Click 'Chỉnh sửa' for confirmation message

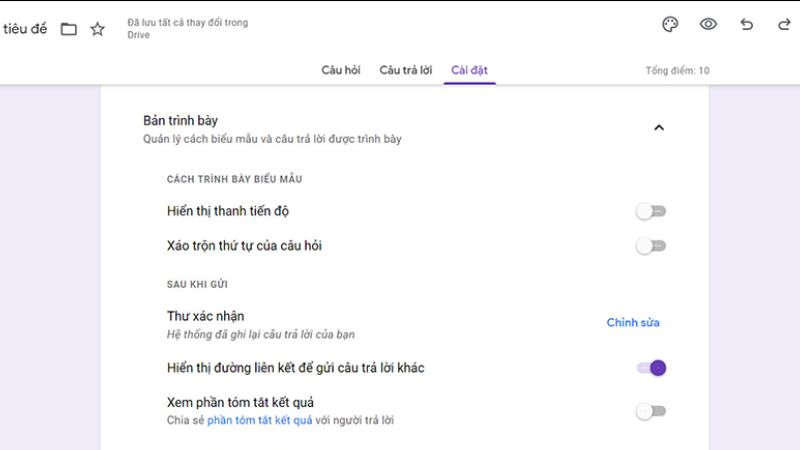click(633, 322)
